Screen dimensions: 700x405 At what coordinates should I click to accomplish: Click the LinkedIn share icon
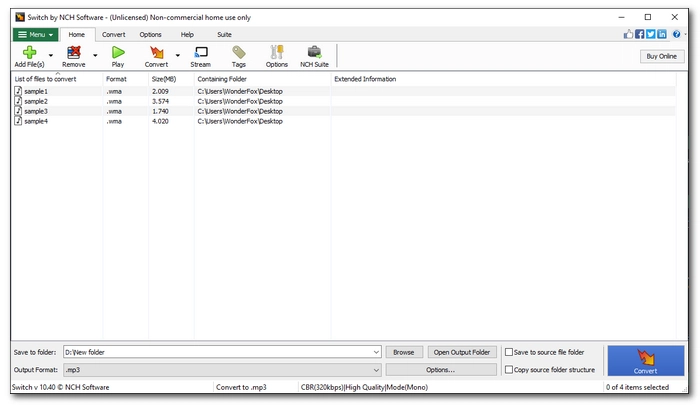[x=662, y=34]
